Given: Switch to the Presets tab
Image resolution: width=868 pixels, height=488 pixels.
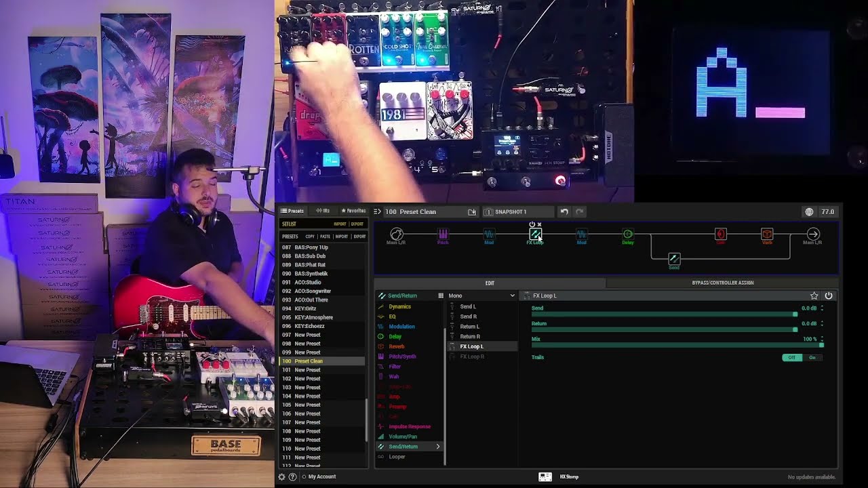Looking at the screenshot, I should 292,211.
